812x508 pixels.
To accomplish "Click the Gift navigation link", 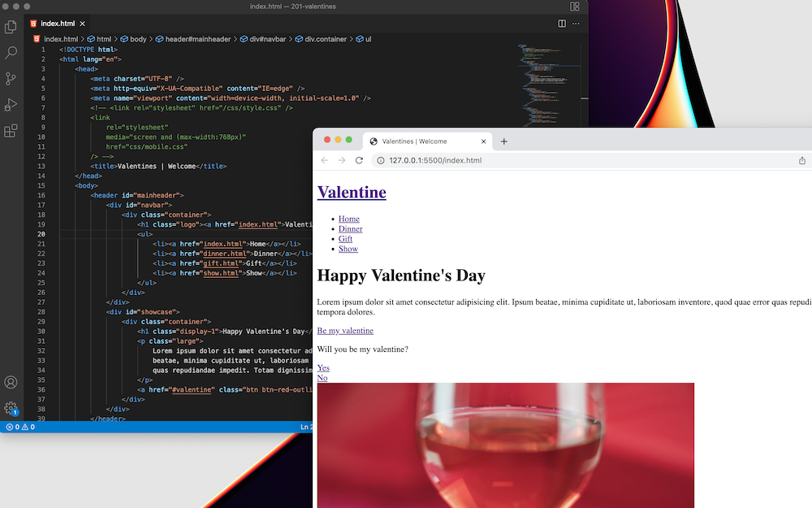I will (x=345, y=238).
